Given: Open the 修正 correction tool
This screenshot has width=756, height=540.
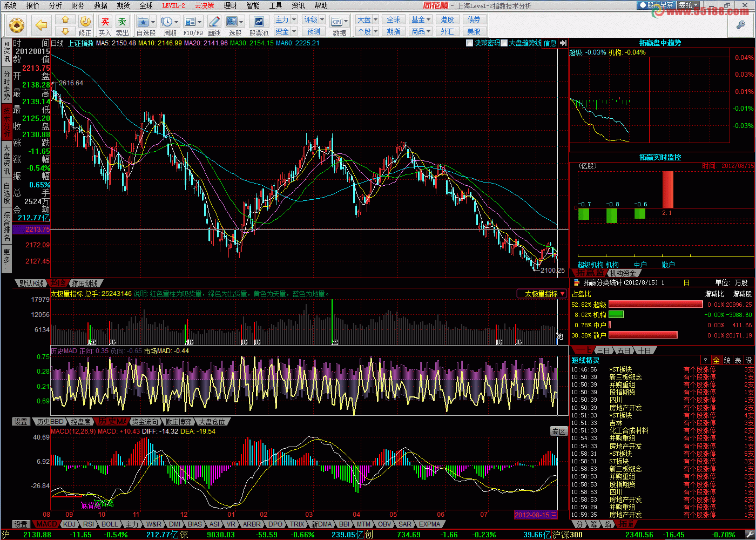Looking at the screenshot, I should coord(85,25).
